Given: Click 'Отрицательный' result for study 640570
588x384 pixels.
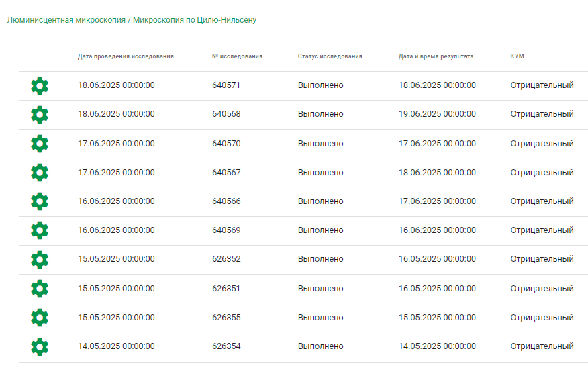Looking at the screenshot, I should (x=542, y=144).
